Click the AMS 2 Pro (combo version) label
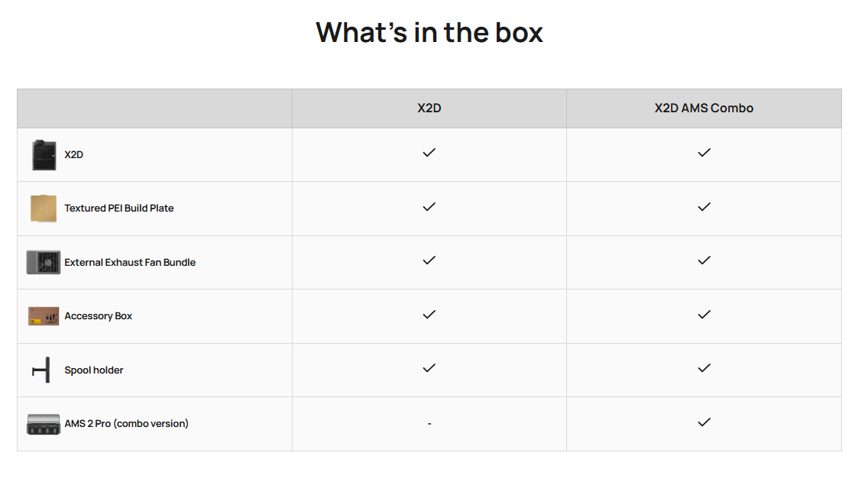 click(126, 424)
